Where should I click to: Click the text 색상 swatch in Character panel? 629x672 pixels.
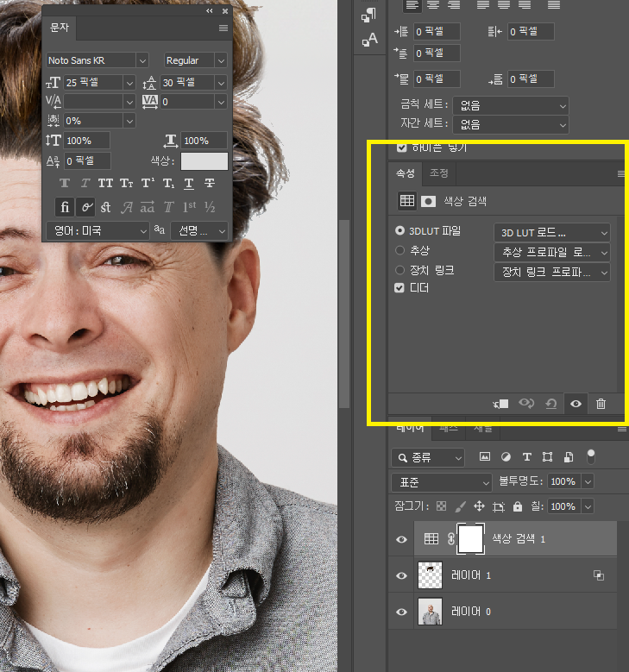pos(204,161)
